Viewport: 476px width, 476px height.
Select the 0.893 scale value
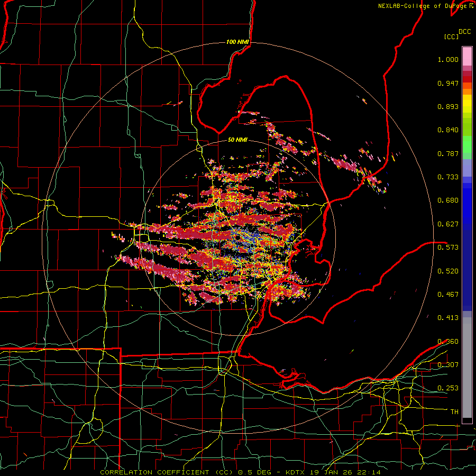click(448, 106)
